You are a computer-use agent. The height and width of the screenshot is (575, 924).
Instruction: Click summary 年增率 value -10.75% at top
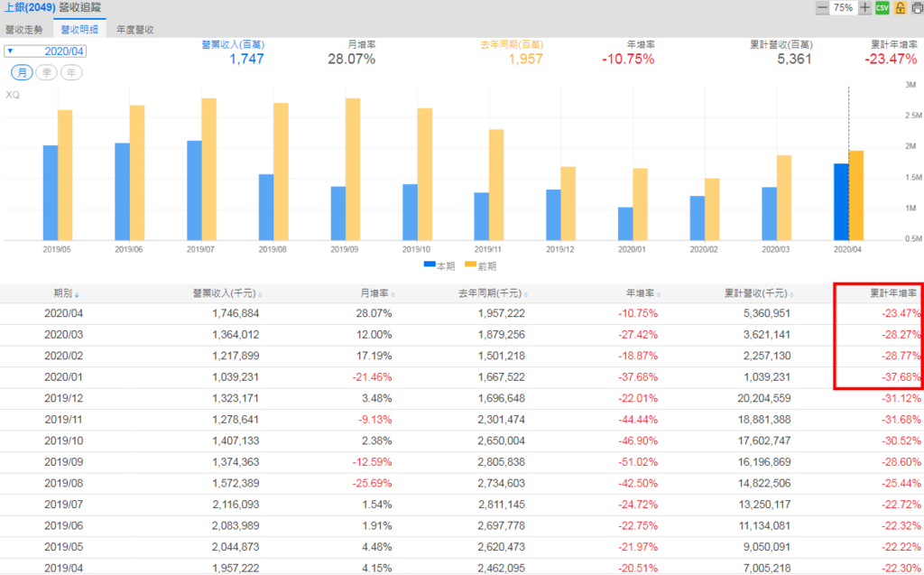628,59
